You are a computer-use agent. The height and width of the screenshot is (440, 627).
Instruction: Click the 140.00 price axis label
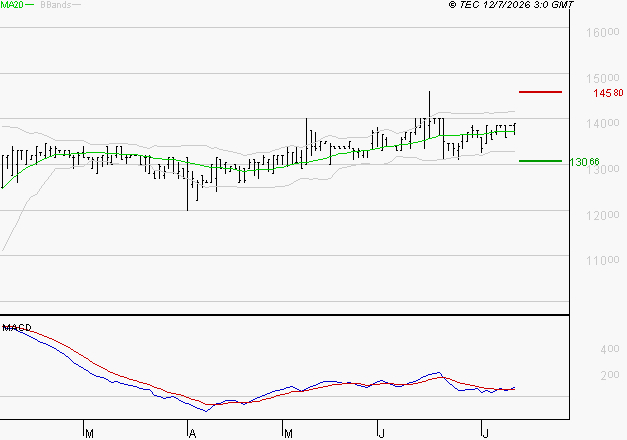coord(603,123)
